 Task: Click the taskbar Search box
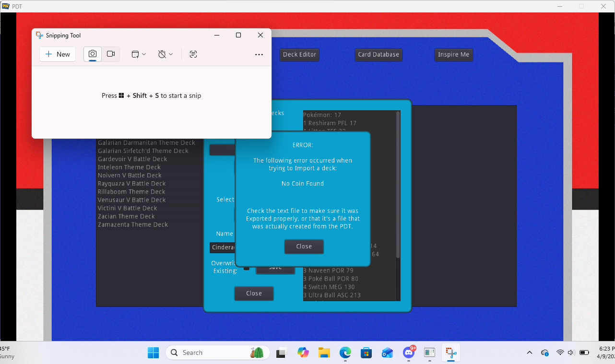(218, 352)
